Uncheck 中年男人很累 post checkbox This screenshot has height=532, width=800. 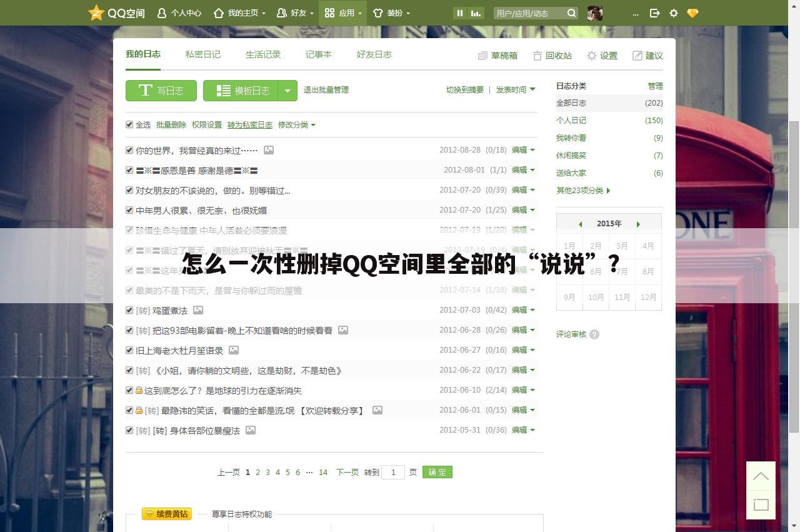[x=129, y=210]
